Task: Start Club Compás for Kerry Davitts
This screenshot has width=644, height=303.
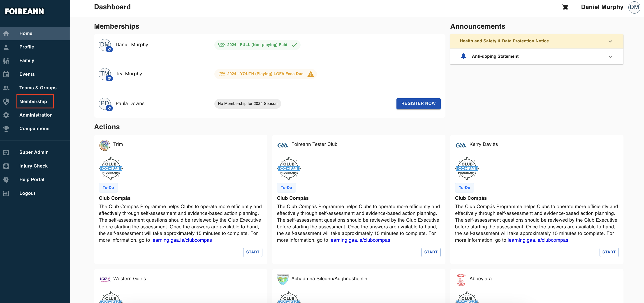Action: [609, 252]
